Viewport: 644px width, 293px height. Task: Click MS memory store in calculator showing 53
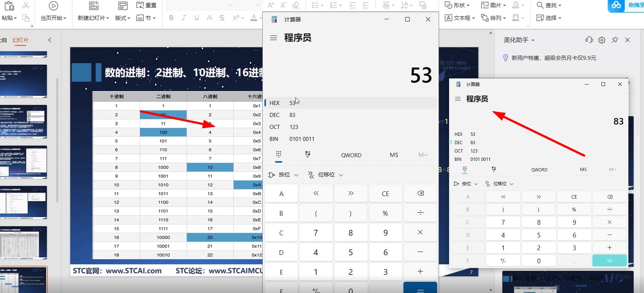pos(394,155)
